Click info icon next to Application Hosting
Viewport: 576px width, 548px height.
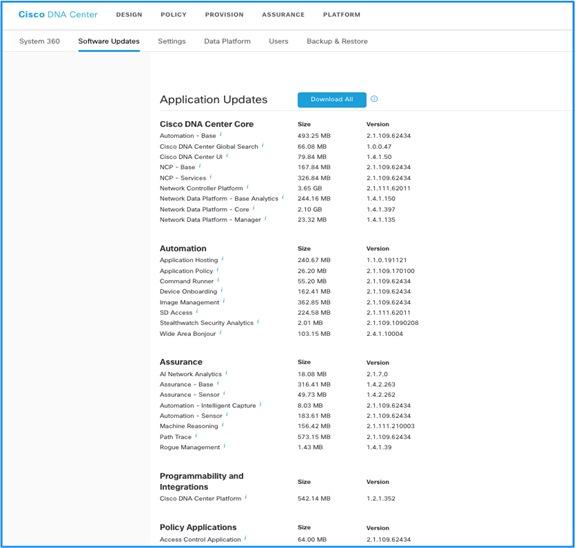click(x=223, y=259)
